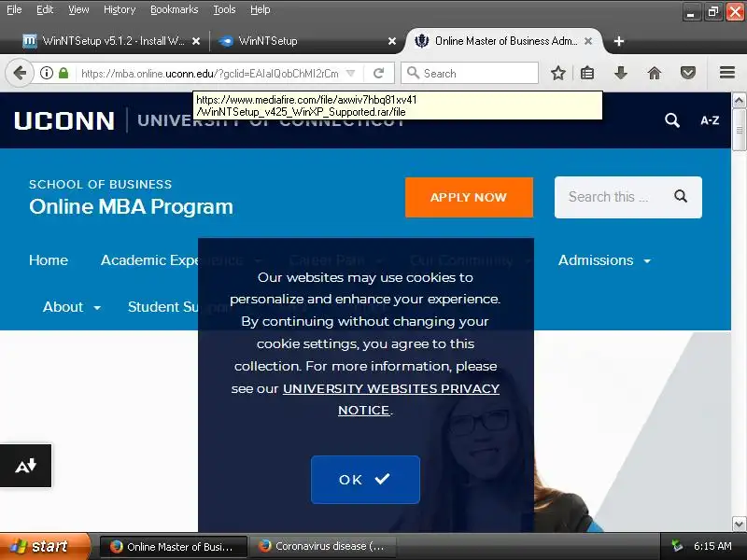Click the green padlock security icon
The image size is (747, 560).
pos(63,74)
